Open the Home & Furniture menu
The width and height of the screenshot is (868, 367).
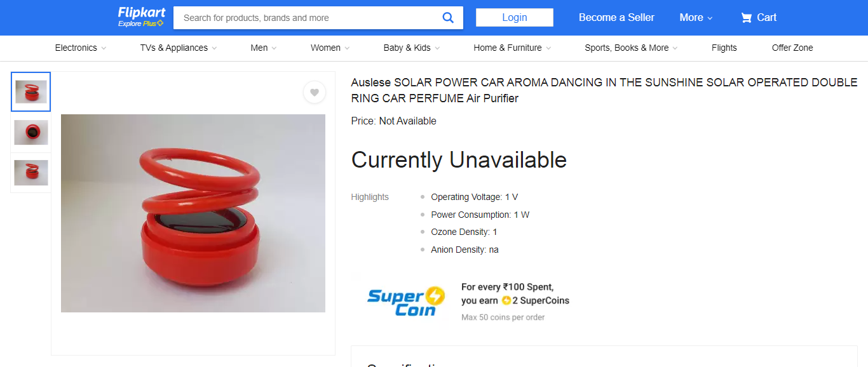[x=512, y=48]
